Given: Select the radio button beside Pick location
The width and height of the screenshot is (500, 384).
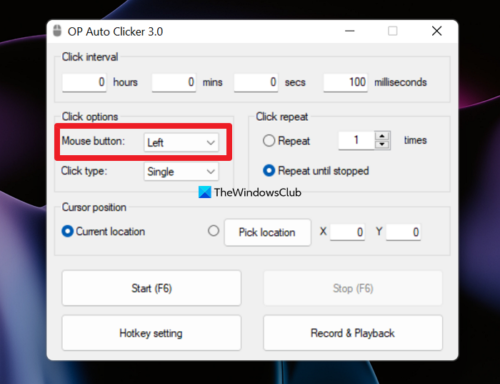Looking at the screenshot, I should pos(213,231).
